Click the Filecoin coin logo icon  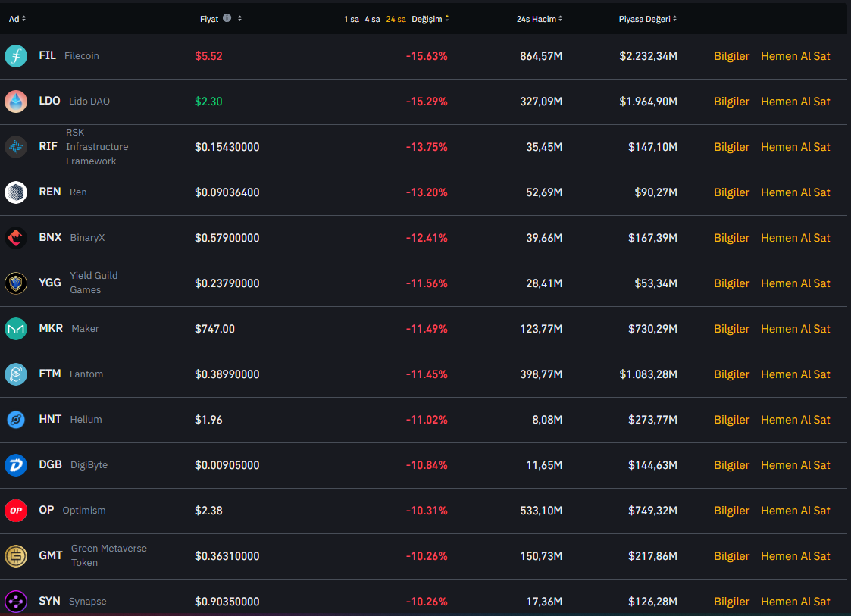pos(16,56)
